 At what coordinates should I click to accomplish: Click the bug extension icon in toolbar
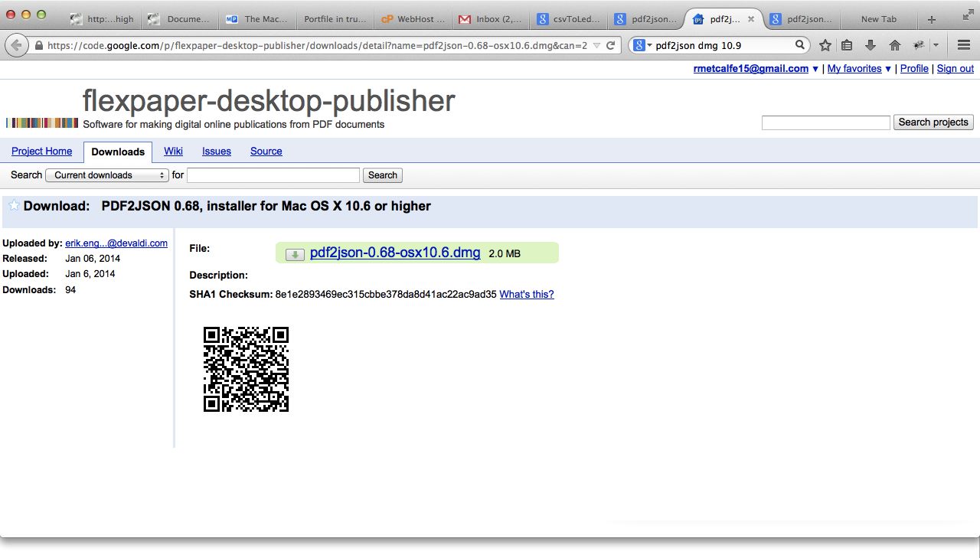point(919,45)
